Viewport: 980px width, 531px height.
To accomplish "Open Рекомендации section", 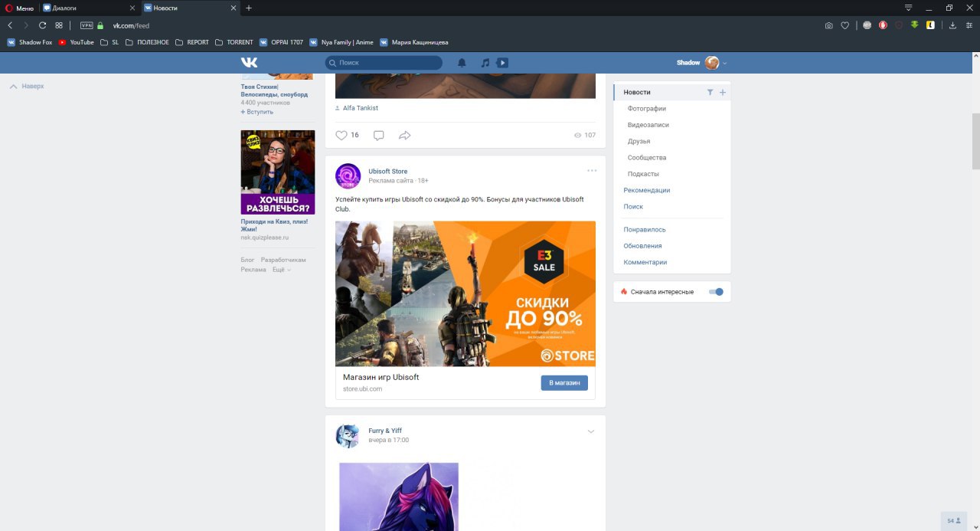I will [x=647, y=190].
